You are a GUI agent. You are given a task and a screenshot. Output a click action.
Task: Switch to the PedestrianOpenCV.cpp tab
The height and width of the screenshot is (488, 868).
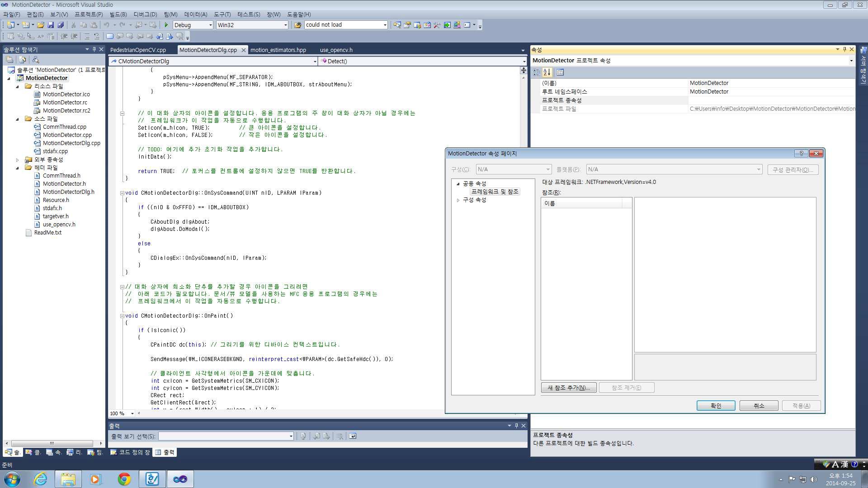tap(138, 50)
